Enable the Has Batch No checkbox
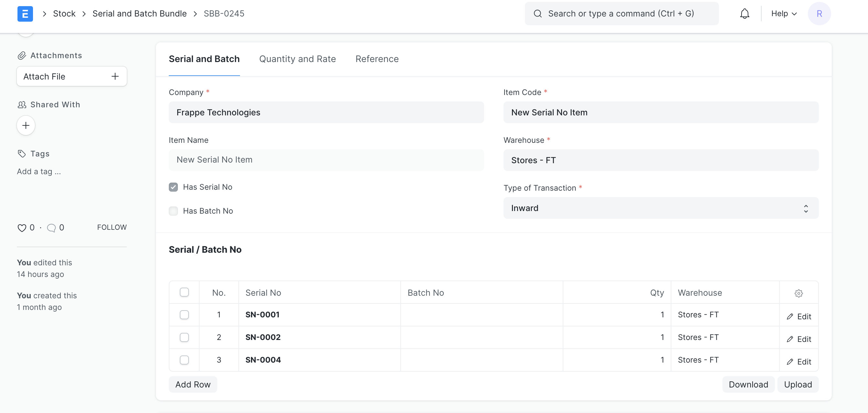 pyautogui.click(x=173, y=211)
